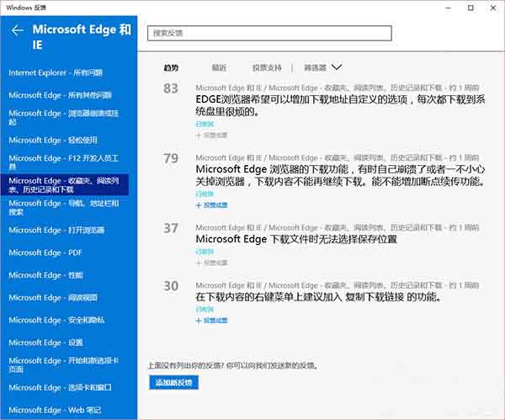
Task: Open Internet Explorer - 所有问题 category
Action: [x=56, y=72]
